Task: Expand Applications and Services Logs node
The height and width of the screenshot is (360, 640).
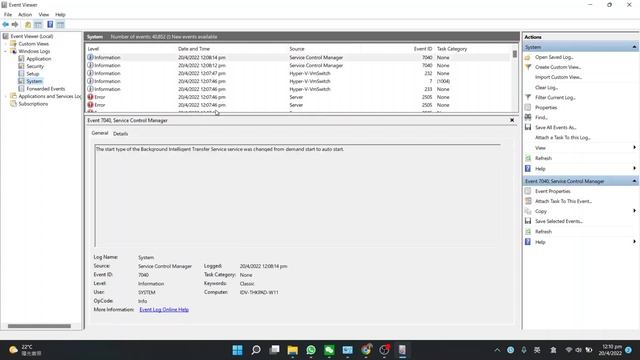Action: click(5, 96)
